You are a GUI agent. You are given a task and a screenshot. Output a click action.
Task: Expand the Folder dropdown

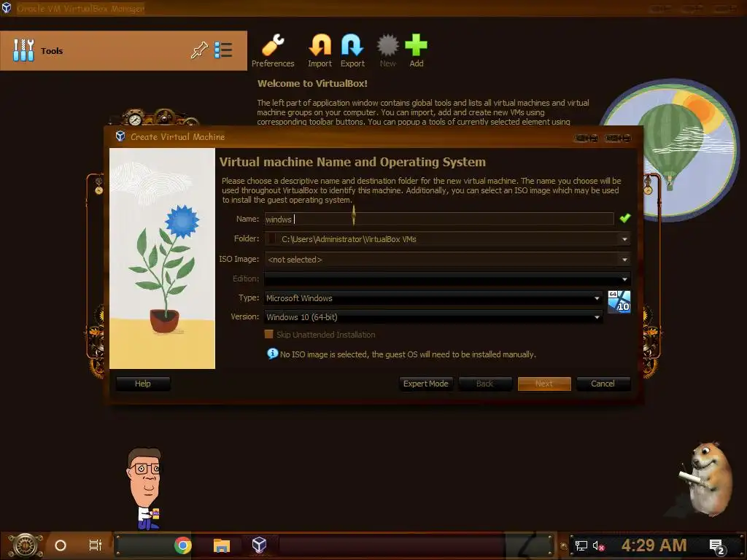click(624, 239)
